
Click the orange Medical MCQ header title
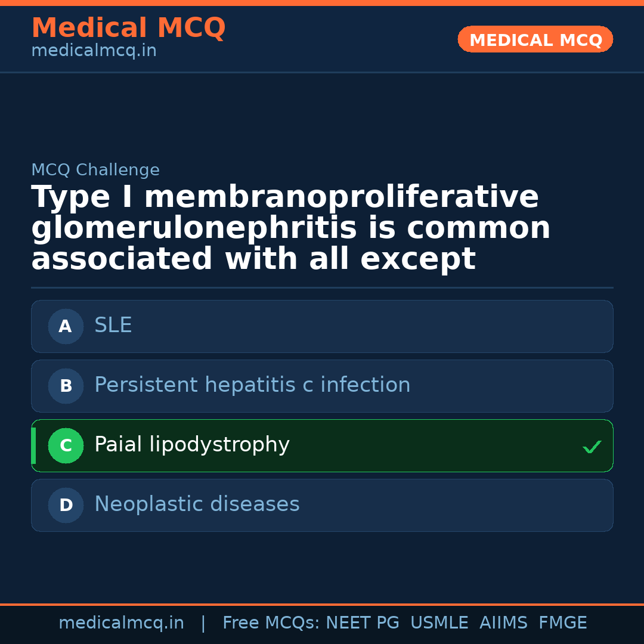pyautogui.click(x=128, y=28)
